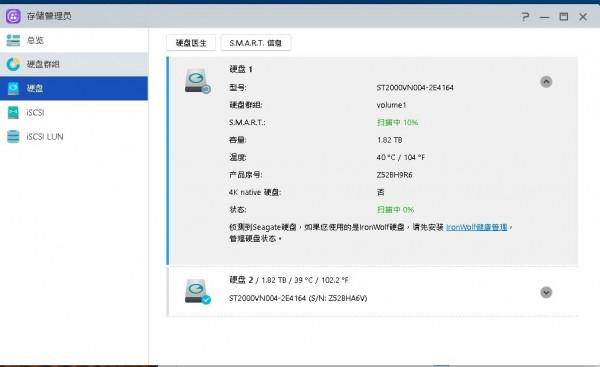The height and width of the screenshot is (367, 600).
Task: Click the 硬盘 2 drive icon
Action: pos(197,292)
